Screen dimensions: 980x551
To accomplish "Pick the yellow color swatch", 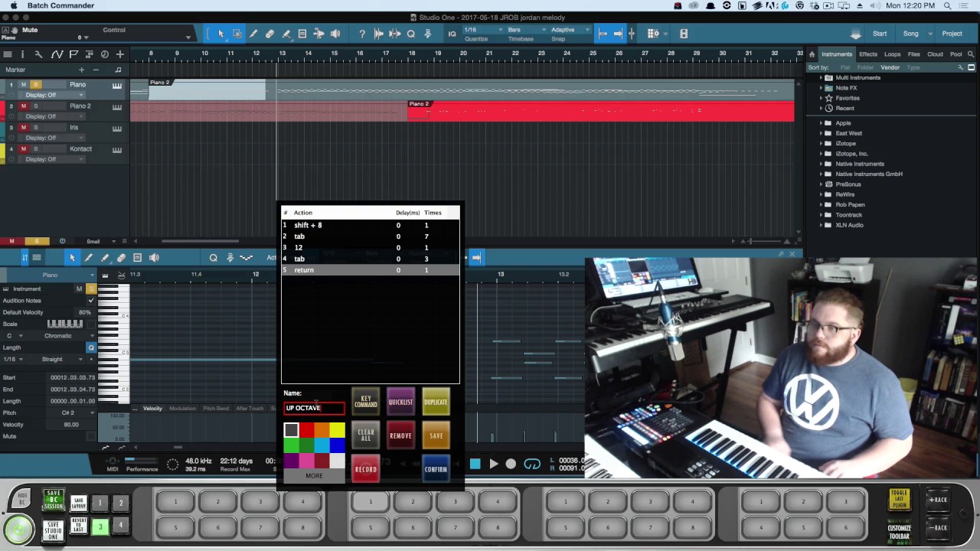I will pos(337,431).
